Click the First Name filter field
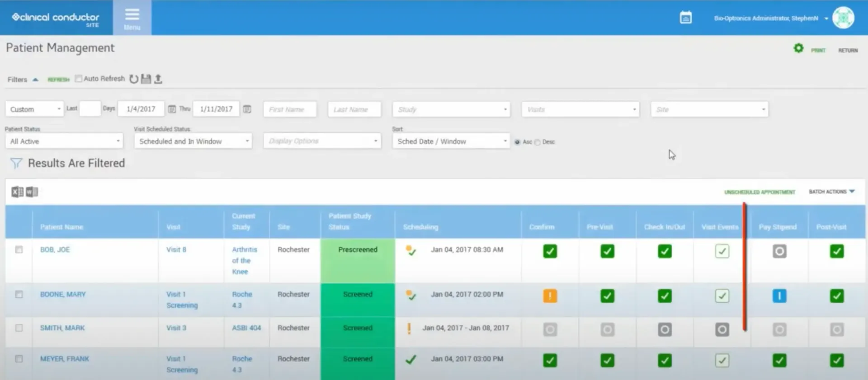Viewport: 868px width, 380px height. [x=290, y=109]
